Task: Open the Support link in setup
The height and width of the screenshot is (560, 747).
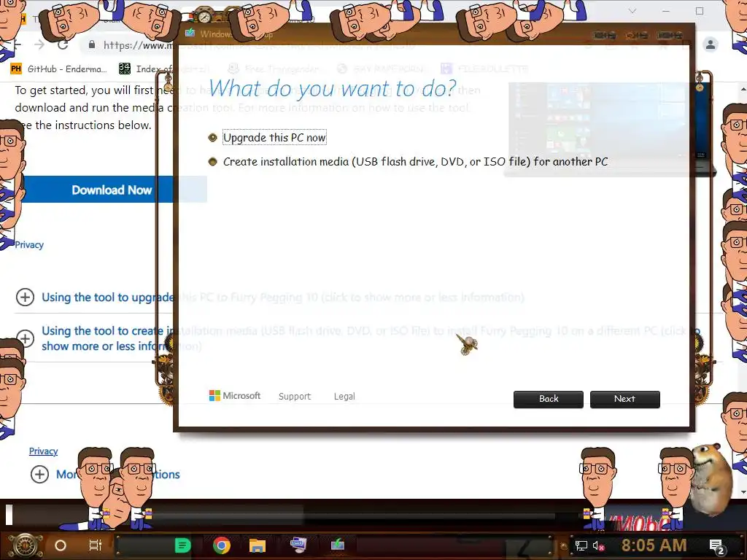Action: point(295,396)
